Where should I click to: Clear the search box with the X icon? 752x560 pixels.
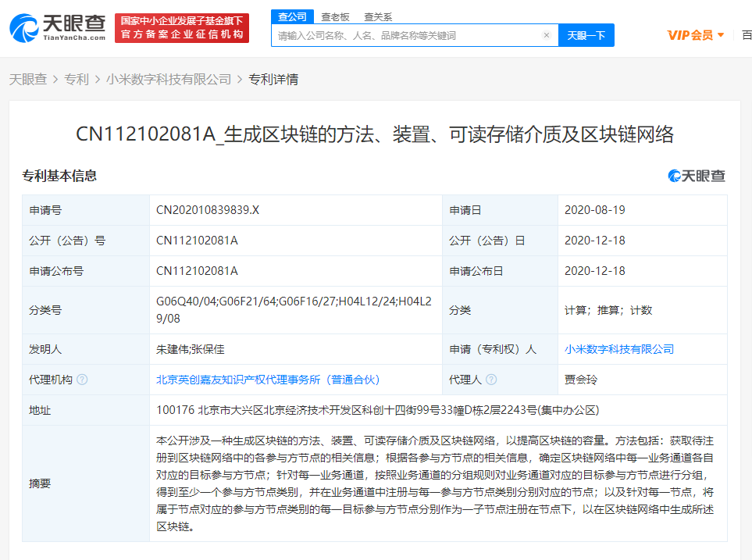547,35
